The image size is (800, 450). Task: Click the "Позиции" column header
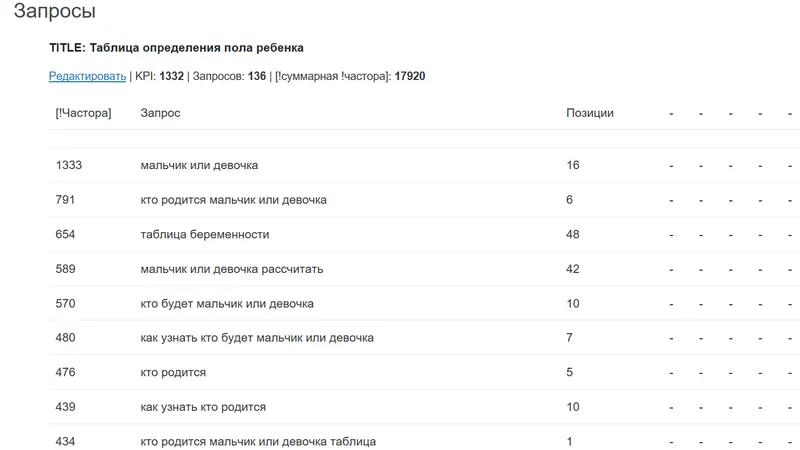(589, 113)
